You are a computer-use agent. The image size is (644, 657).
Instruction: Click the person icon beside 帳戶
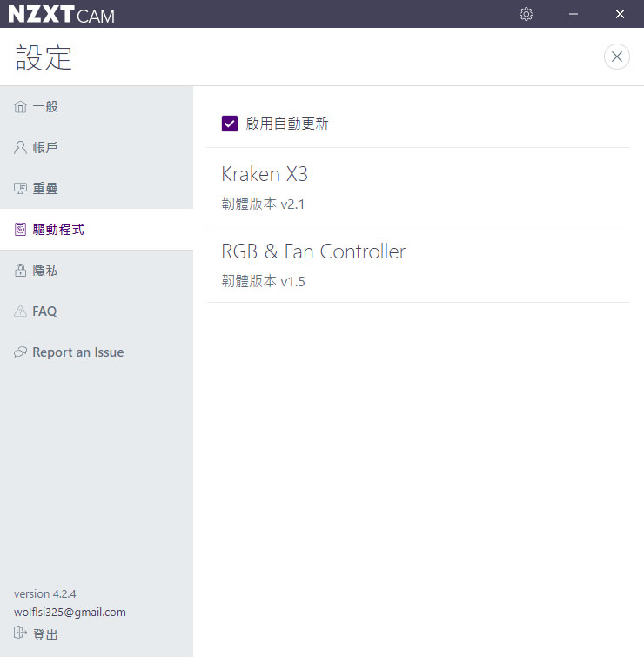click(x=20, y=147)
